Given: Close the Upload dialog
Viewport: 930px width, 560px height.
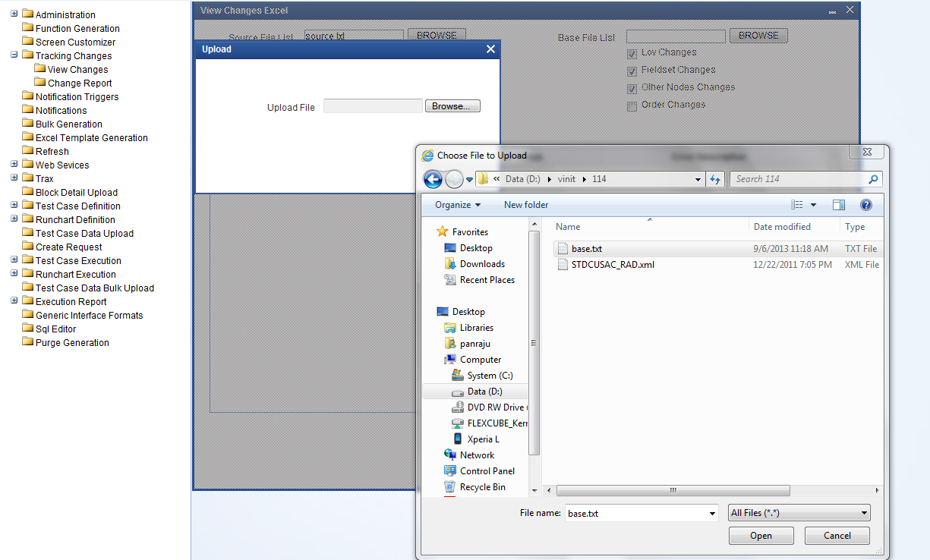Looking at the screenshot, I should 490,49.
